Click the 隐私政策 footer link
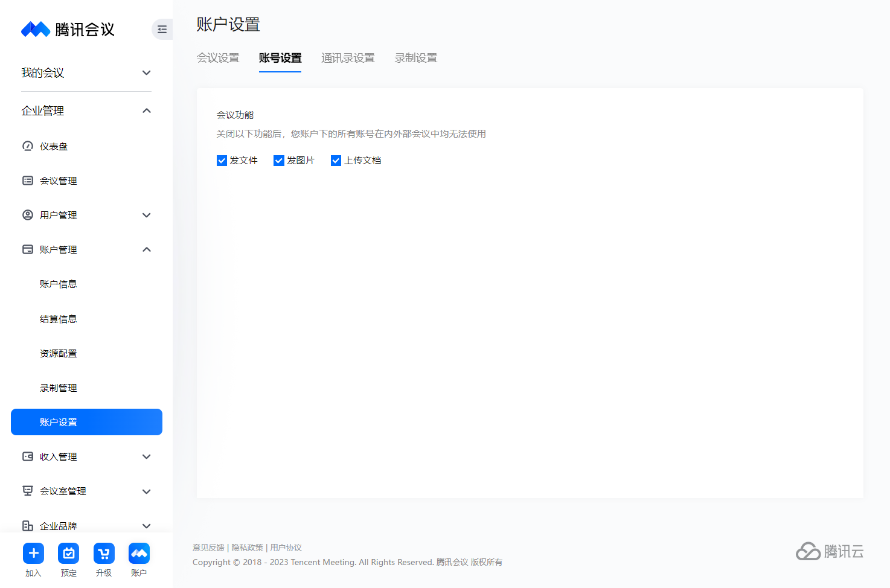The width and height of the screenshot is (890, 588). point(248,548)
